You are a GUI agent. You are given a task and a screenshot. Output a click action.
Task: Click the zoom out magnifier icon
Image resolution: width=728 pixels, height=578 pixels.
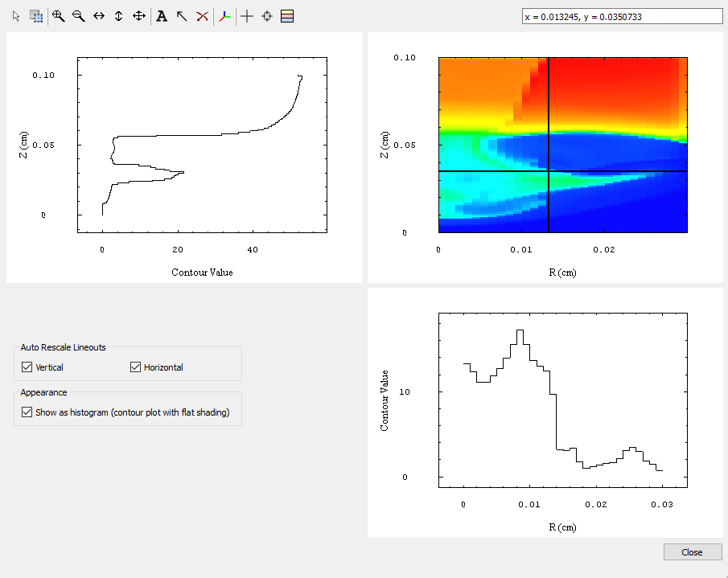[78, 16]
